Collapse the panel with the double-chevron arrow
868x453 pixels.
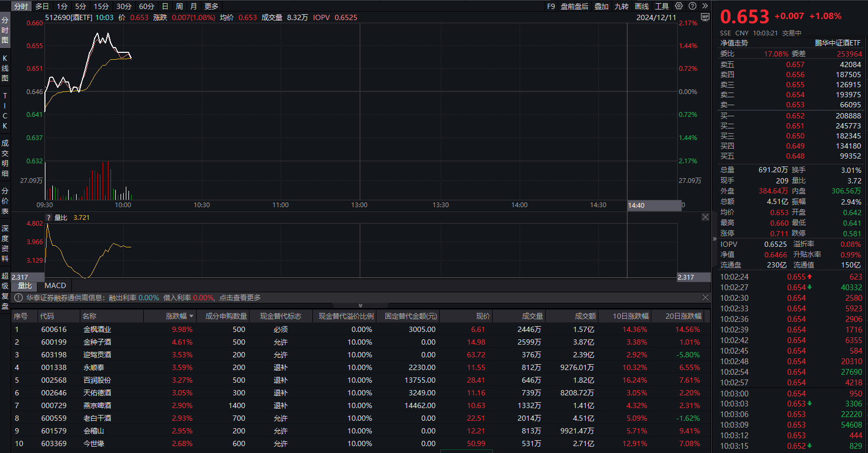point(361,306)
